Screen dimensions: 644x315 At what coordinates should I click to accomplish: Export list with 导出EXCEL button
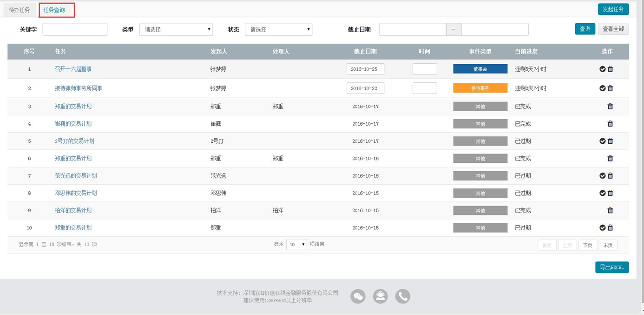point(612,267)
